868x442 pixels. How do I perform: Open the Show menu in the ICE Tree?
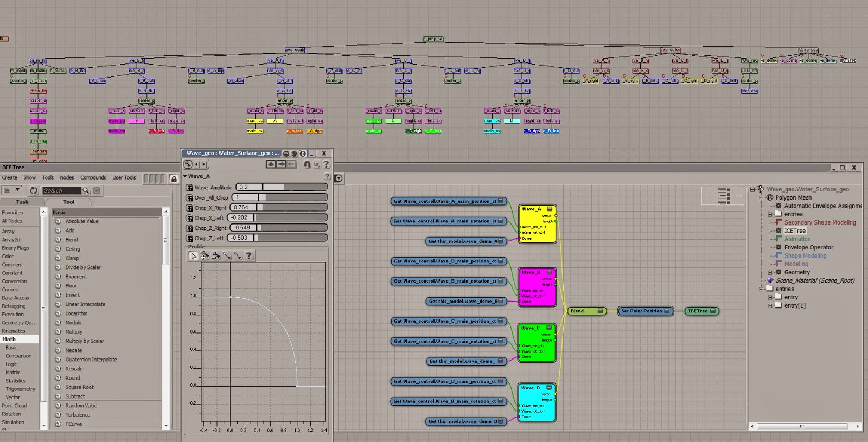pos(30,177)
